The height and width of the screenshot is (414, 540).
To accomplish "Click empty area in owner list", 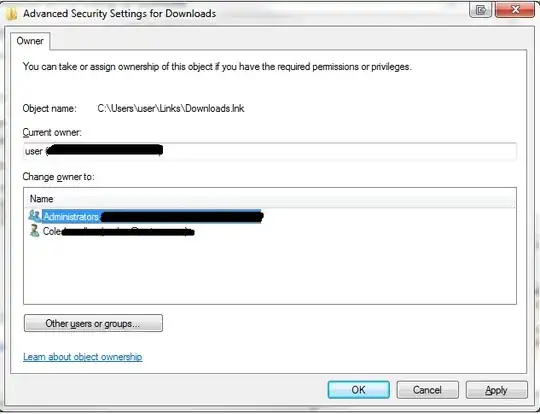I will point(270,272).
